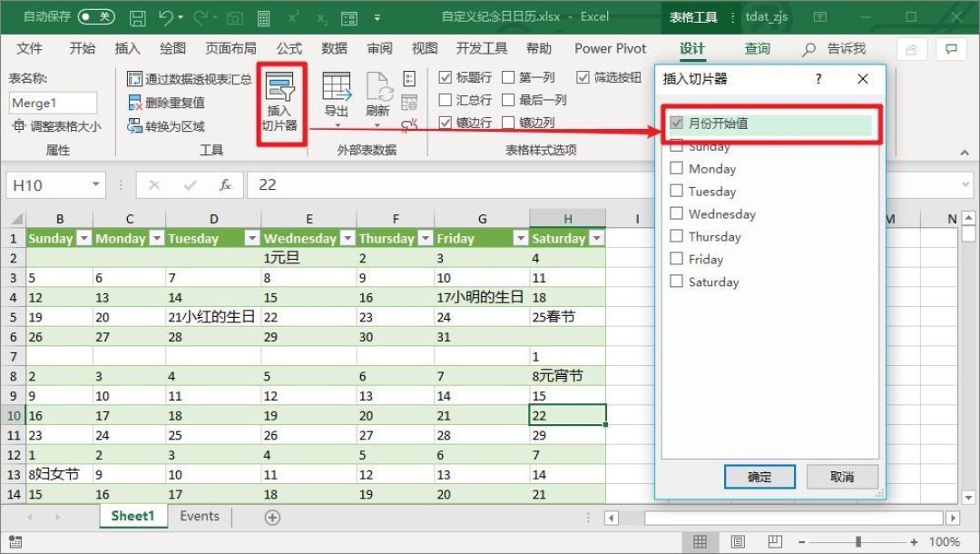
Task: Open the Insert Slicer tool
Action: [x=280, y=103]
